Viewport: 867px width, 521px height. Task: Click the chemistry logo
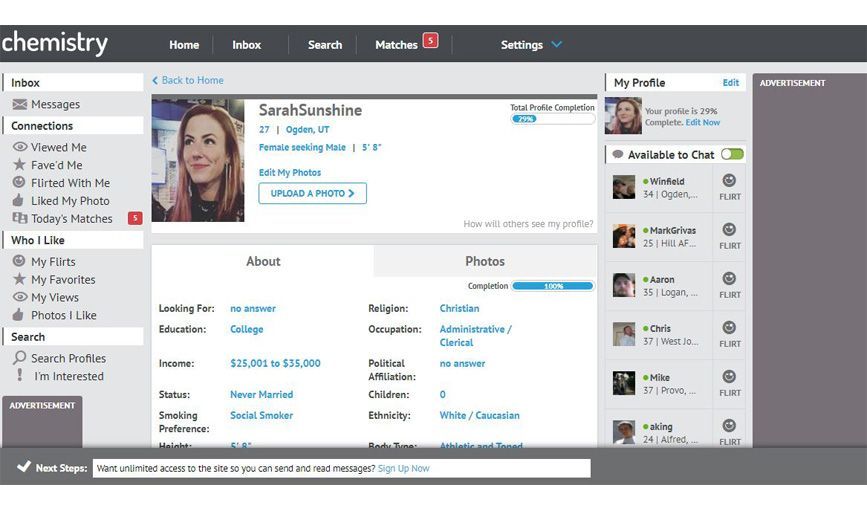[55, 43]
